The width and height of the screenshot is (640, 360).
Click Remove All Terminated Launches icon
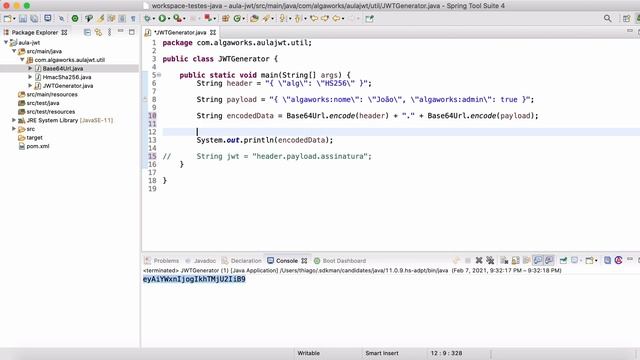[x=490, y=260]
